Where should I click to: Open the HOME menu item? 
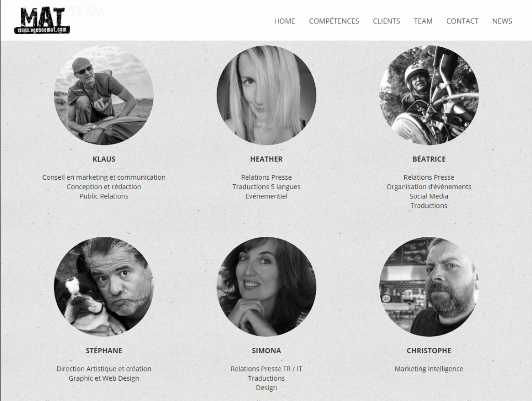(284, 21)
